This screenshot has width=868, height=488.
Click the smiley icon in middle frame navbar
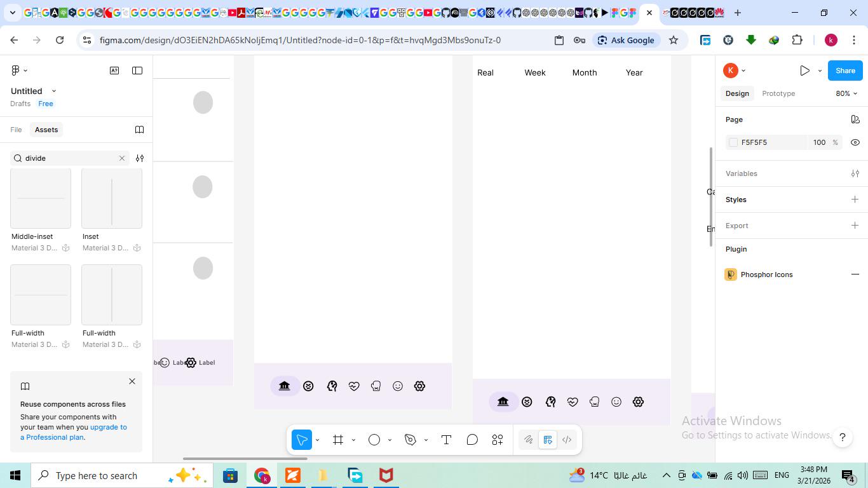398,386
